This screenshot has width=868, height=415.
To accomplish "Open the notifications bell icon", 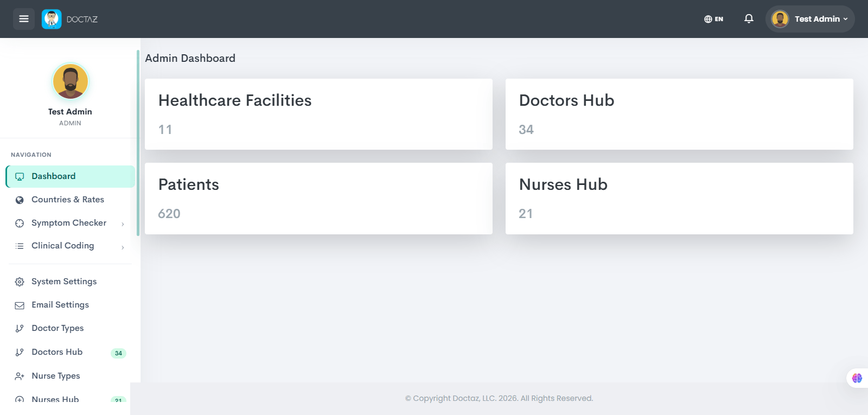I will coord(749,19).
